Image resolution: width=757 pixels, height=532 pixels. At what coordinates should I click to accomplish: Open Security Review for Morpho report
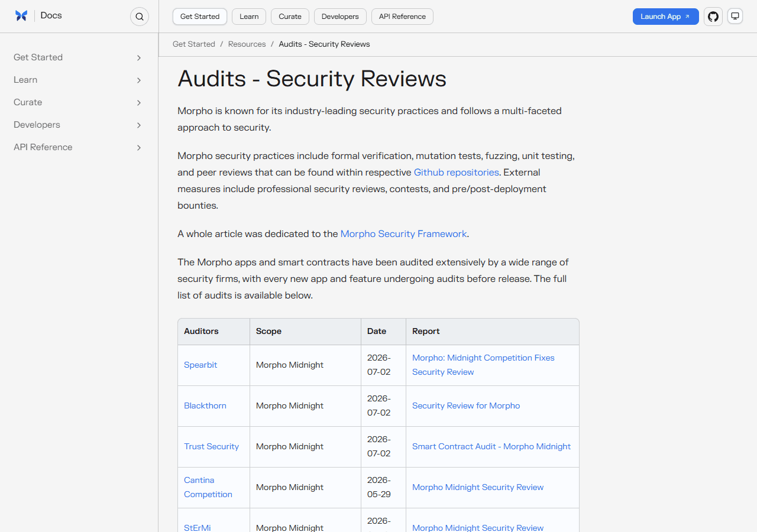[466, 406]
